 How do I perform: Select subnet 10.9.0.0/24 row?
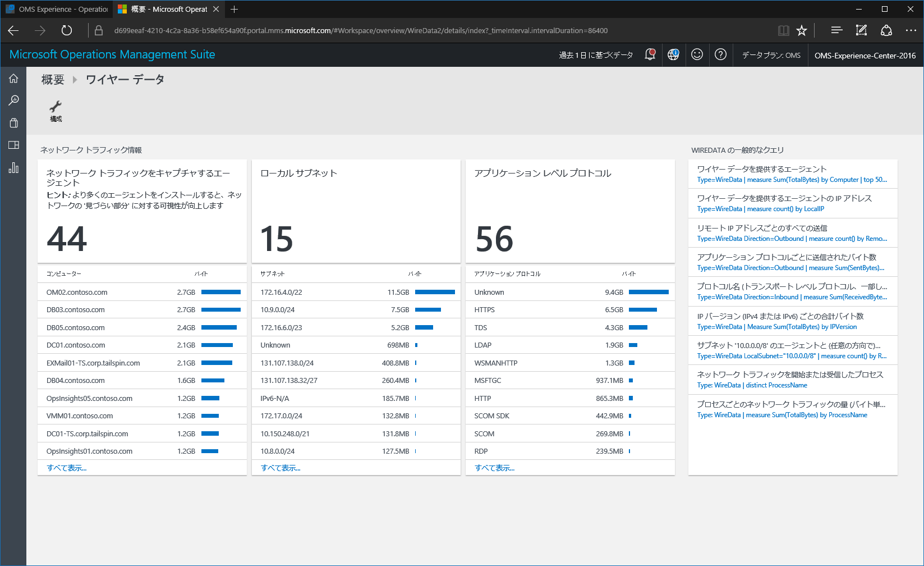pos(356,309)
